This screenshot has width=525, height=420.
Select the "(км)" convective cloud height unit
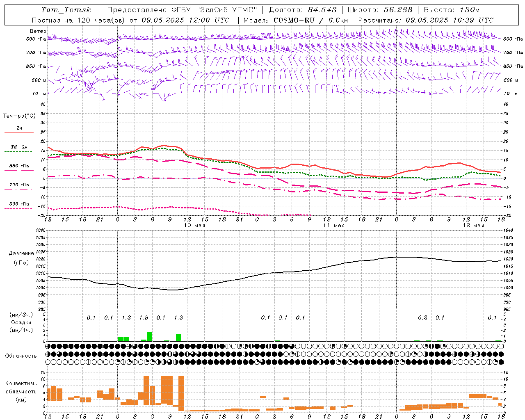coord(21,399)
